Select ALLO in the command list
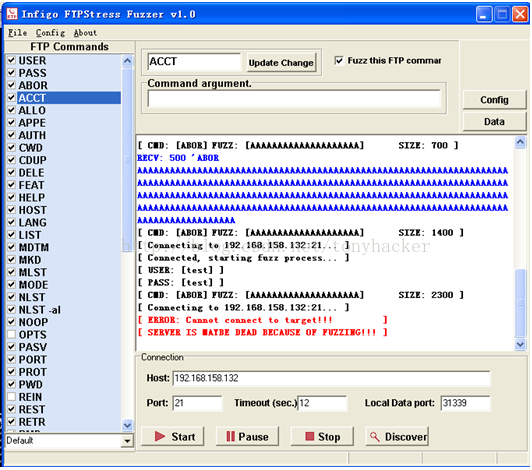532x470 pixels. (x=32, y=110)
